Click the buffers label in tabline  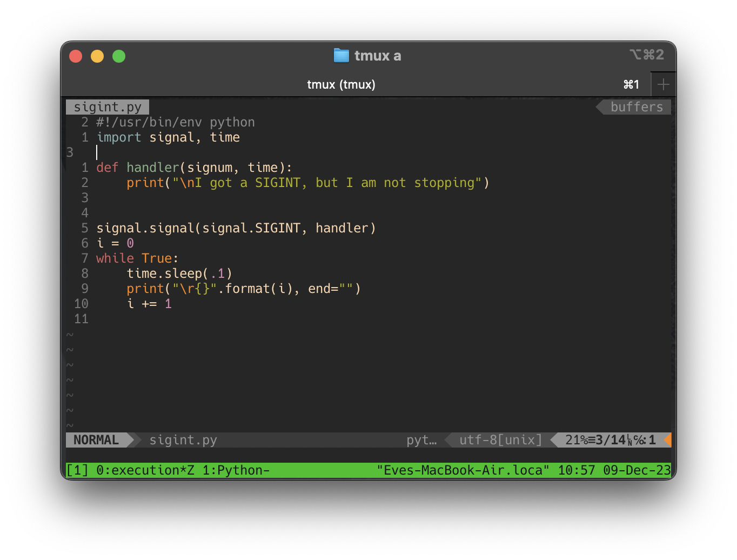(636, 107)
